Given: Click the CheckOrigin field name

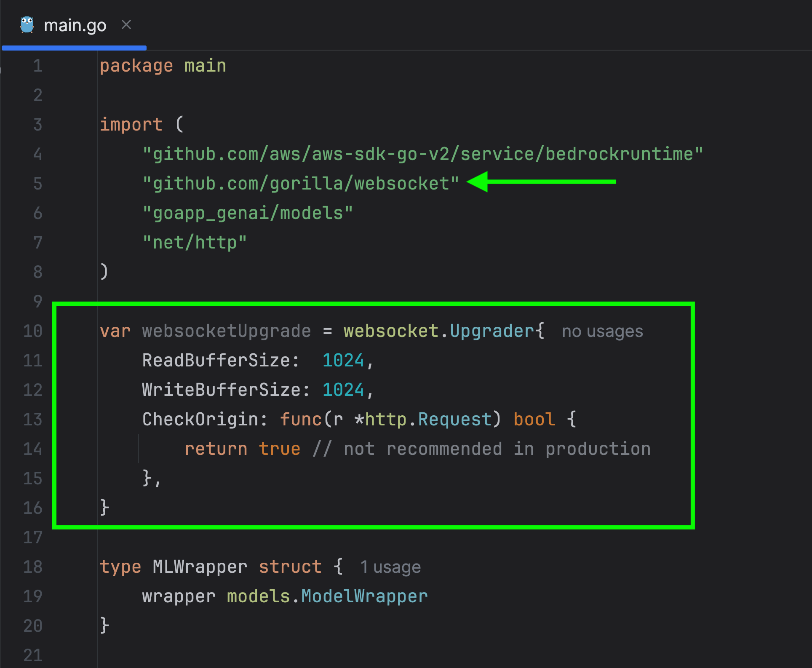Looking at the screenshot, I should pyautogui.click(x=200, y=420).
